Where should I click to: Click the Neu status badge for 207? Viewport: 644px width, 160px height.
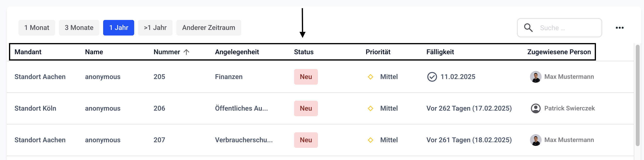click(x=306, y=140)
